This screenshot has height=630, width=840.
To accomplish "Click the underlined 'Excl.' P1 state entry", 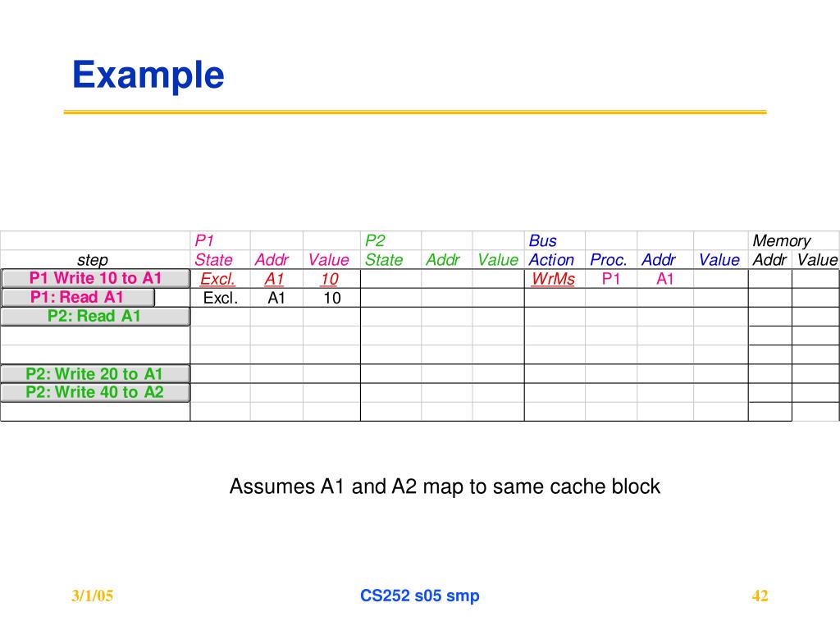I will tap(217, 279).
